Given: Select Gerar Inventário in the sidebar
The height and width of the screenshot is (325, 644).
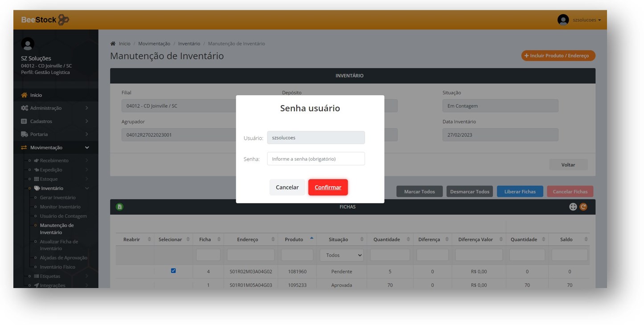Looking at the screenshot, I should click(58, 198).
